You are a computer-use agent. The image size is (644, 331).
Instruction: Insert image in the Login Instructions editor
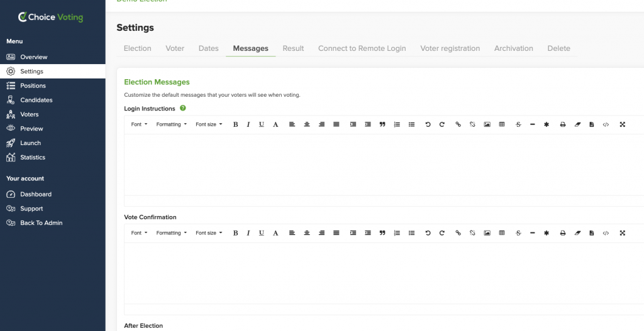[x=487, y=124]
